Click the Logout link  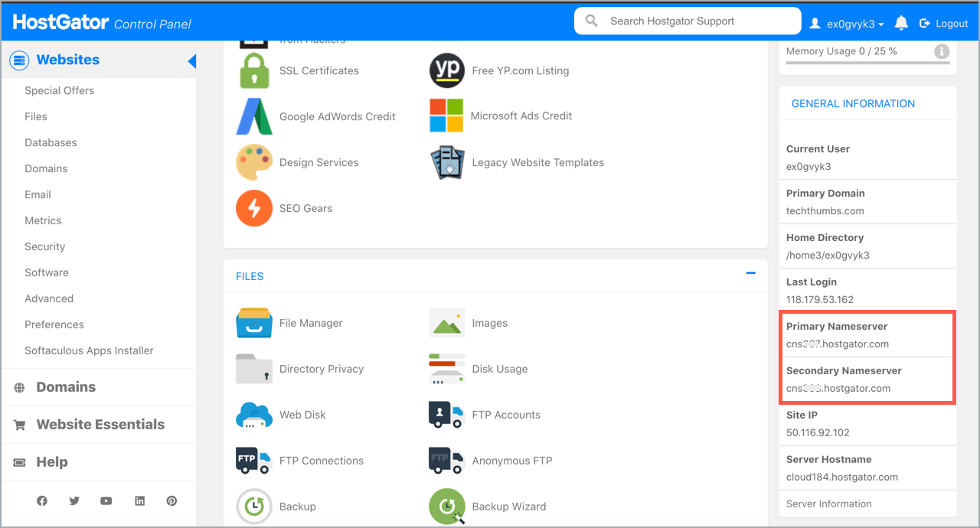(944, 24)
